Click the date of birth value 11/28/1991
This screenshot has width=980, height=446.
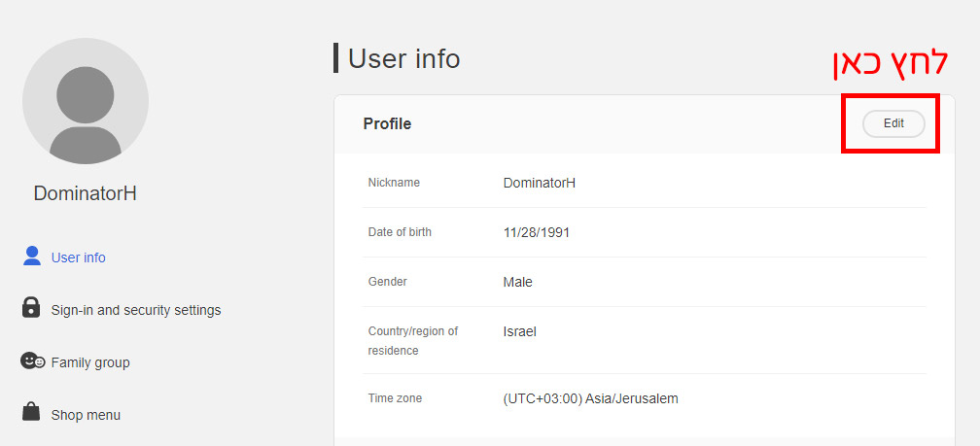[536, 233]
